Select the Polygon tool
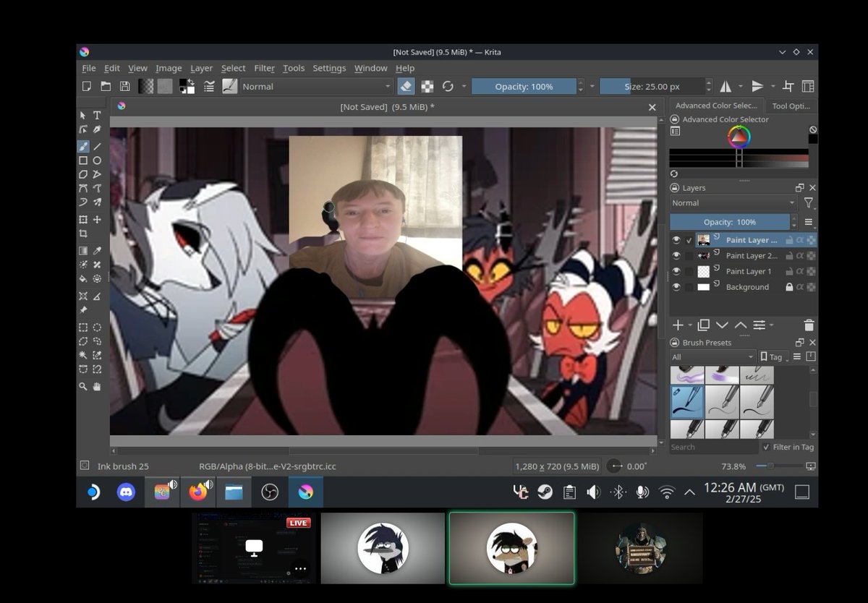868x603 pixels. tap(83, 174)
